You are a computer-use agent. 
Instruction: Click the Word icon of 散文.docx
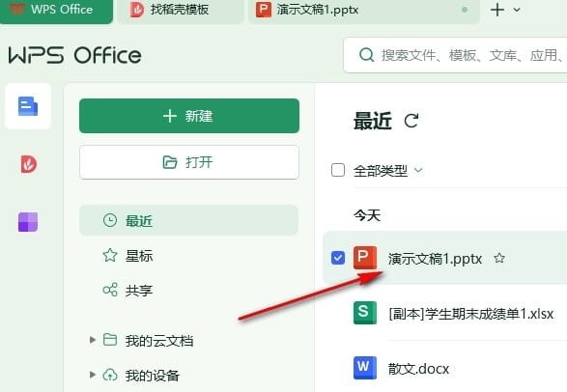coord(365,368)
